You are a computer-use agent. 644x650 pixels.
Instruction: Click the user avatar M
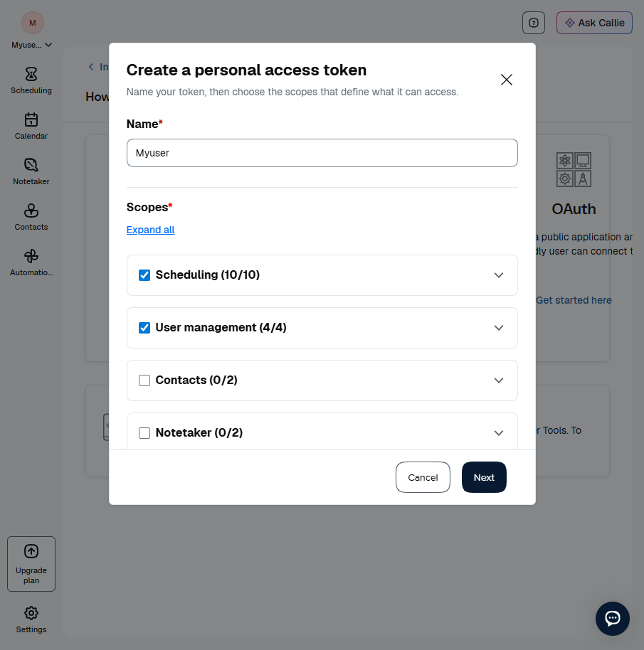(33, 23)
